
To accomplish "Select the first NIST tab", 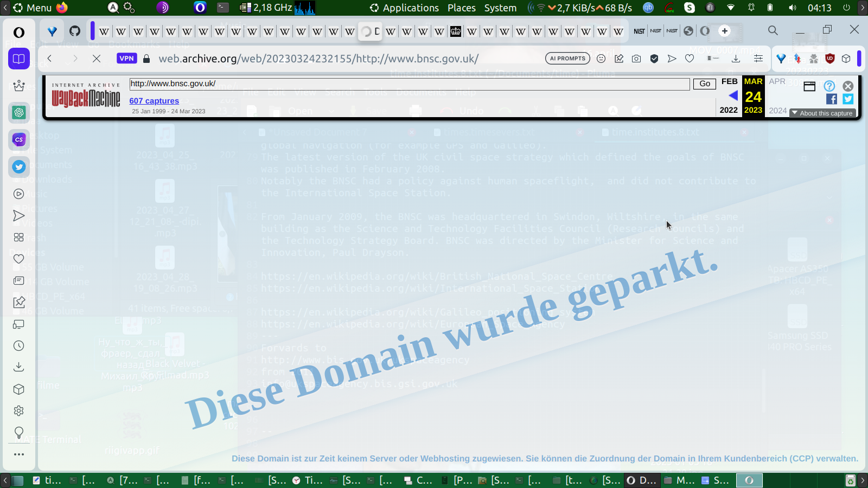I will 640,31.
